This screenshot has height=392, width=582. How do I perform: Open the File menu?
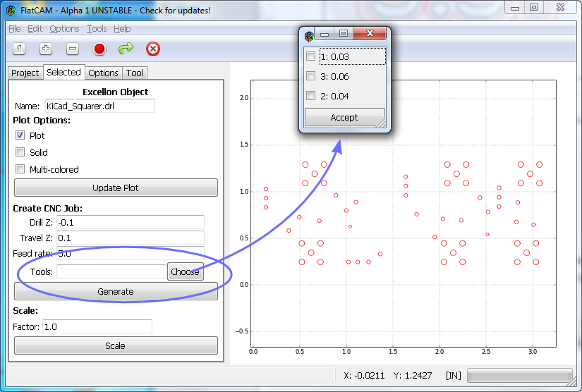coord(14,29)
